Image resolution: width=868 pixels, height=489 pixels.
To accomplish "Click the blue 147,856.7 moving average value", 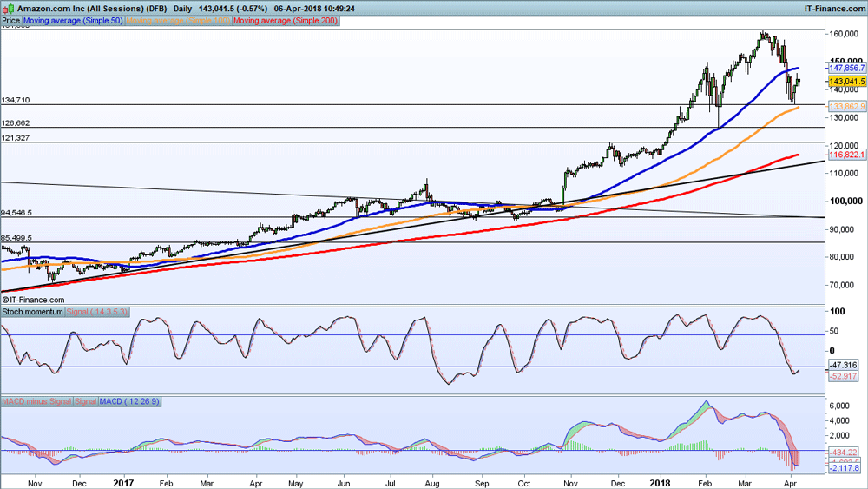I will [847, 68].
